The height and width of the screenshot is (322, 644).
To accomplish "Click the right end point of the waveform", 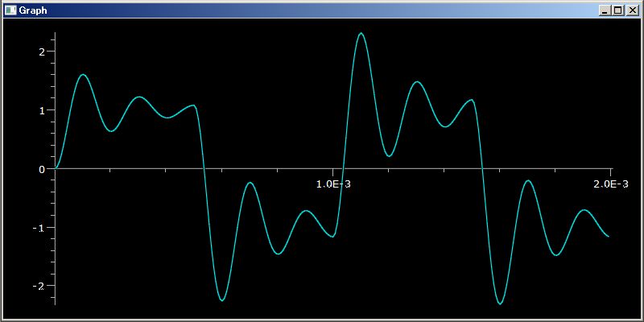I will point(609,236).
